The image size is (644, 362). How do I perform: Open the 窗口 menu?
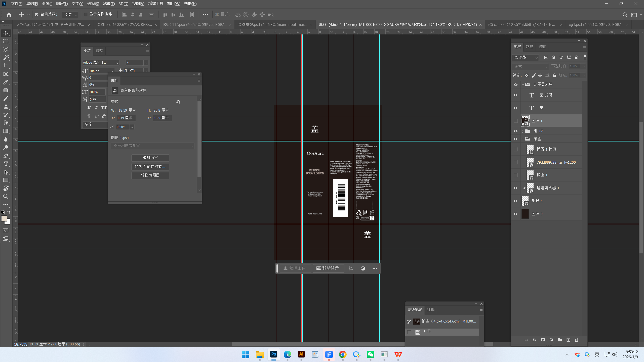[x=174, y=4]
